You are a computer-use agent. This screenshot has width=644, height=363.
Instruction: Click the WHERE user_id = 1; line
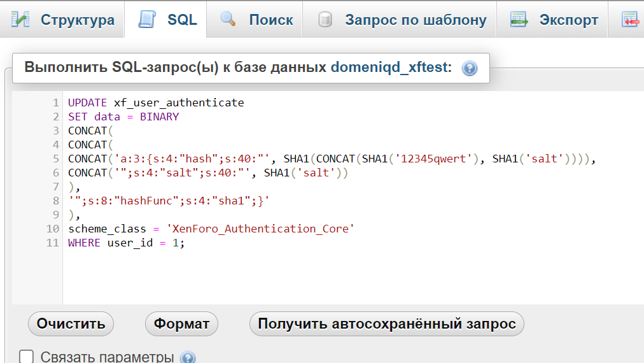coord(127,243)
